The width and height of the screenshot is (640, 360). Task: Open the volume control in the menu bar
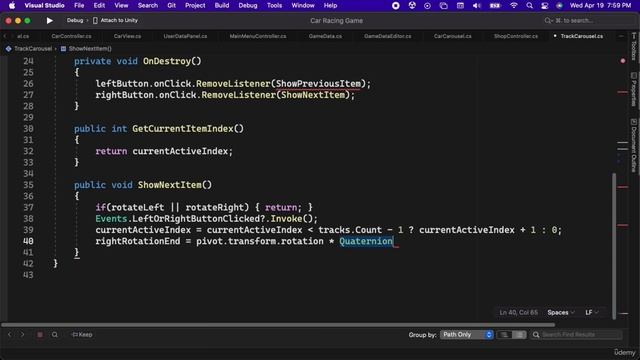point(476,5)
